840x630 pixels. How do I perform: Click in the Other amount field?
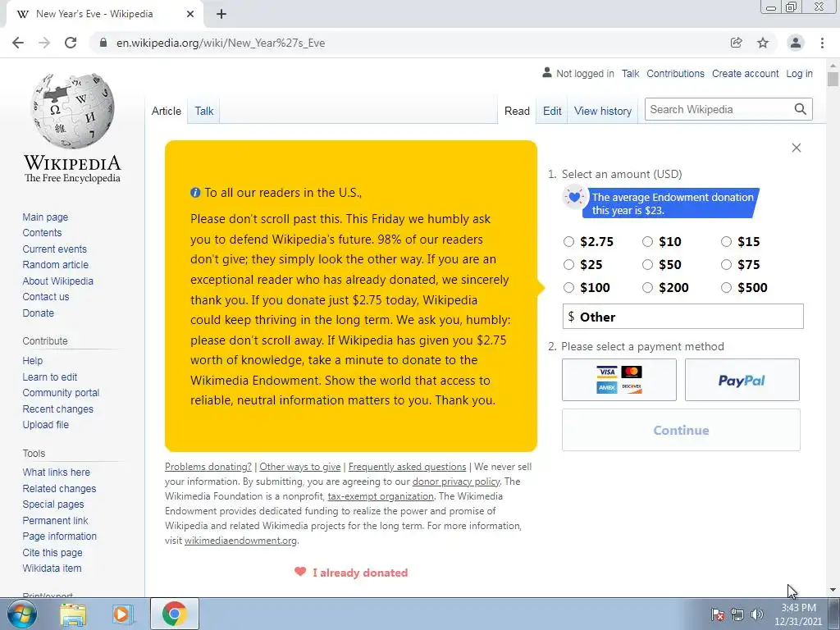point(683,317)
